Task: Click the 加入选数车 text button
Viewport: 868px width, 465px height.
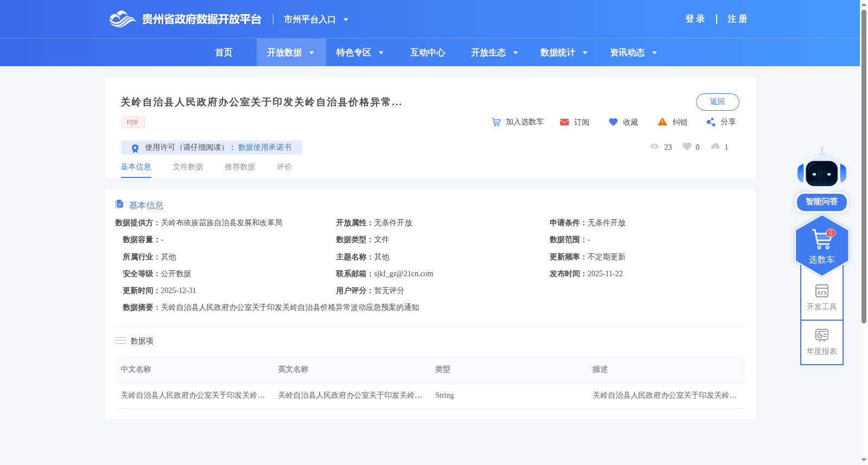Action: (525, 122)
